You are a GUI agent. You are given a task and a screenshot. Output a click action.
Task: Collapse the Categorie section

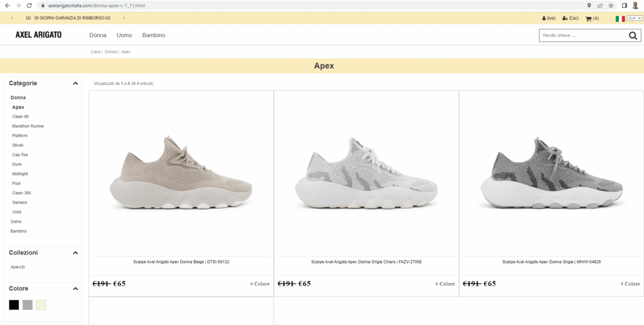coord(75,84)
